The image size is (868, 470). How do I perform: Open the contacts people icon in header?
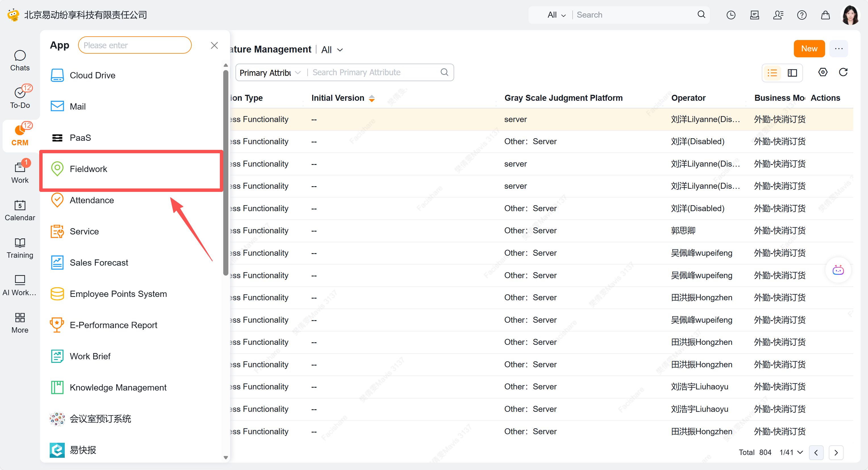(778, 15)
